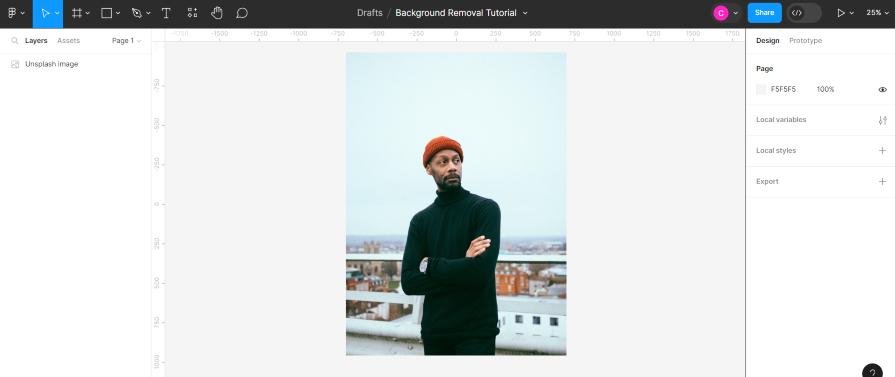
Task: Select the Text tool
Action: [166, 13]
